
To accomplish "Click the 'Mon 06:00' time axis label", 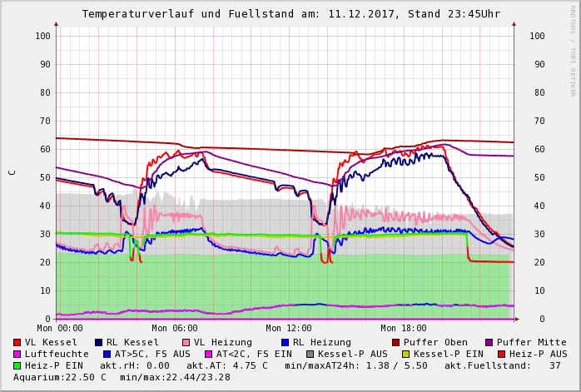I will pyautogui.click(x=175, y=329).
